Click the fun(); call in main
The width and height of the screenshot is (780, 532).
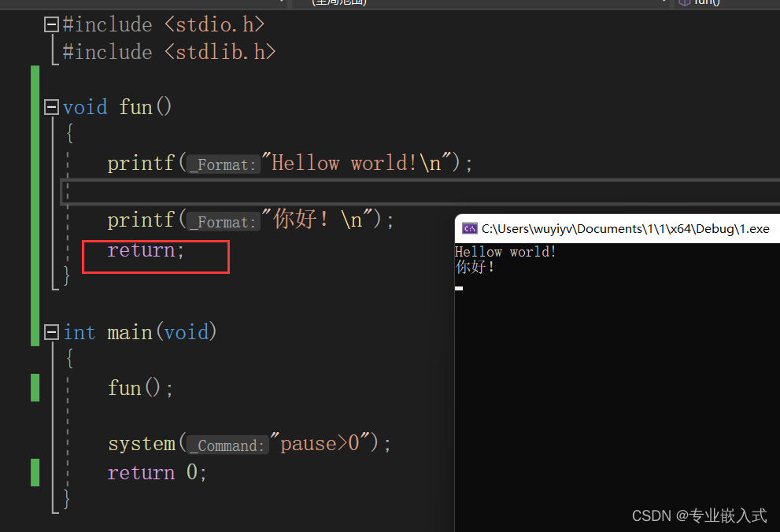(x=140, y=388)
